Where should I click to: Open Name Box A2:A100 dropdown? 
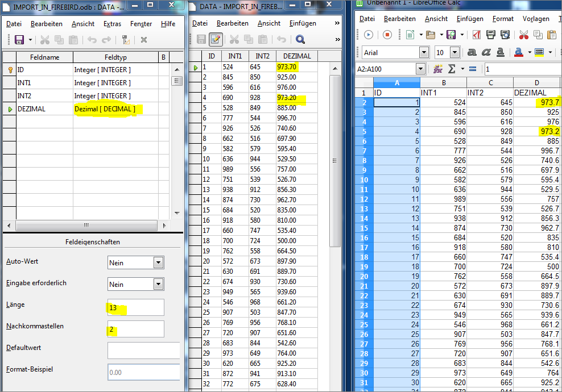(x=420, y=69)
